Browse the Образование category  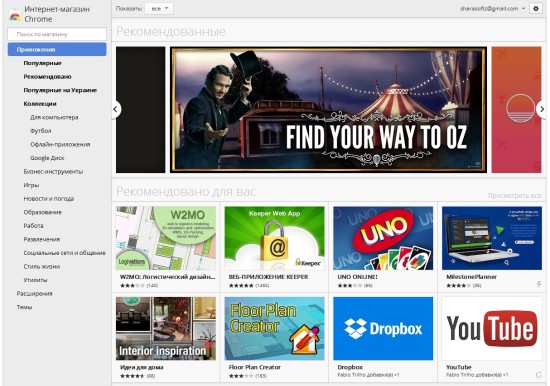point(42,212)
